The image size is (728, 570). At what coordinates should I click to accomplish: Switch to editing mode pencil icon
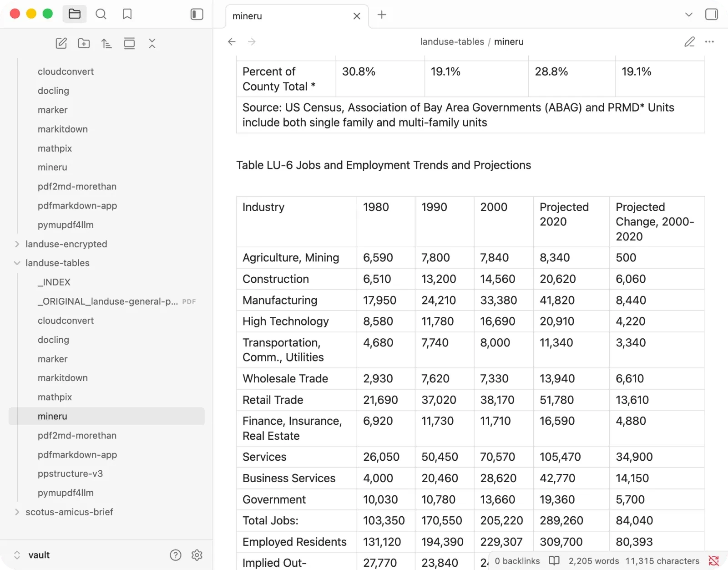click(x=689, y=42)
